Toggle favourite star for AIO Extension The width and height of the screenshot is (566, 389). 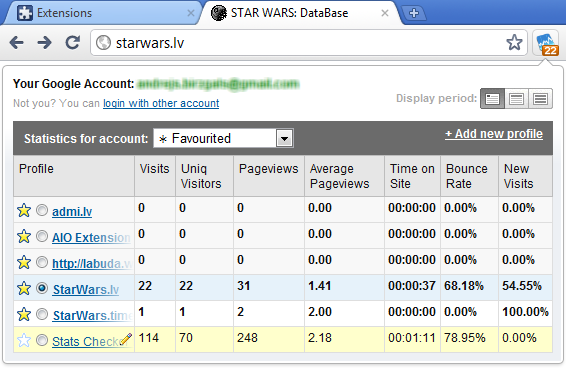(24, 236)
